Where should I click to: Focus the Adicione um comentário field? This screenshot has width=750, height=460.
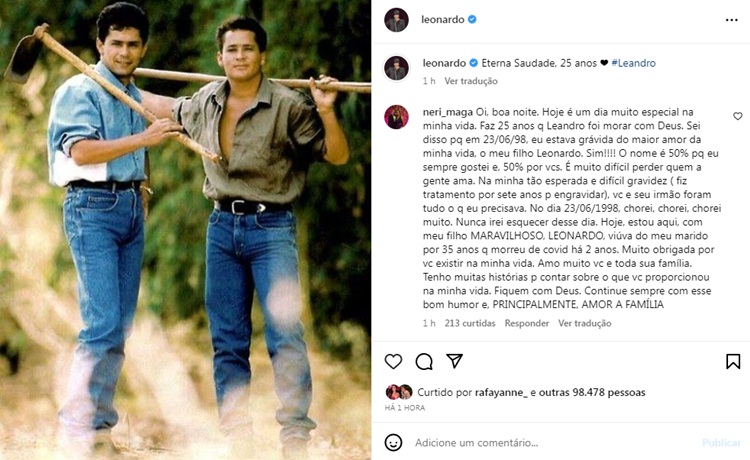coord(540,442)
